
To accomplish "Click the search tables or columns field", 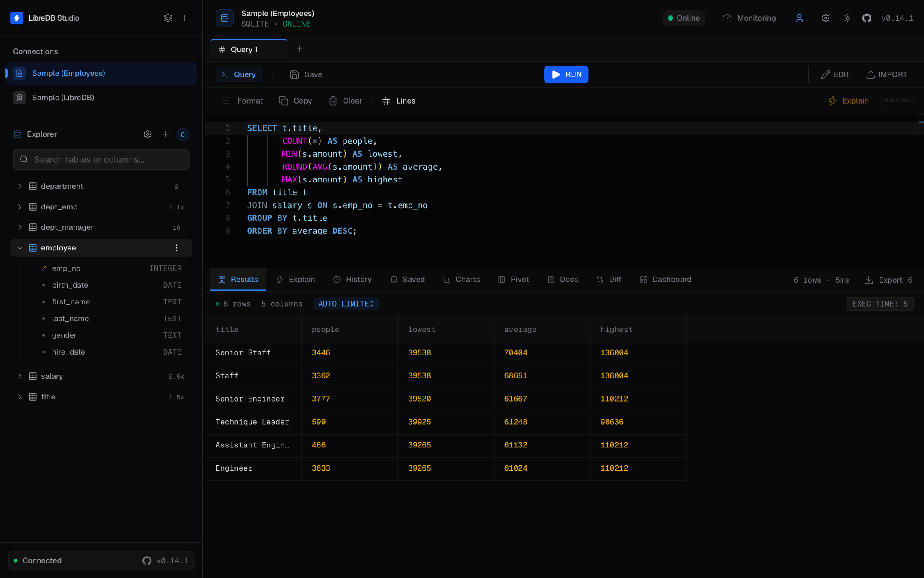I will tap(101, 159).
